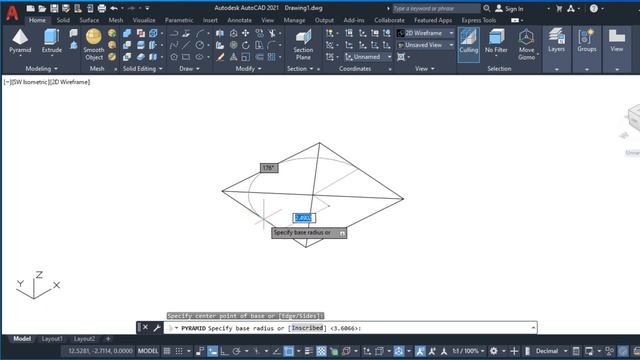
Task: Switch to the Layout1 tab
Action: [52, 339]
